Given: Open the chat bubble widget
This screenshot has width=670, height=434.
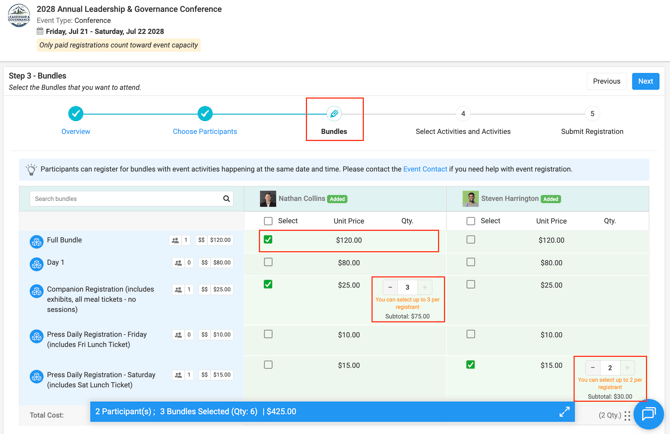Looking at the screenshot, I should tap(649, 413).
